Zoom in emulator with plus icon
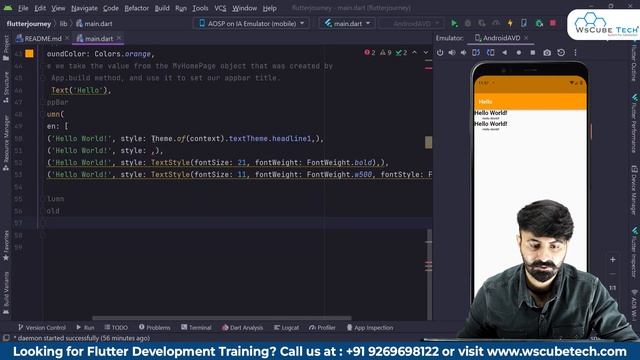 tap(613, 260)
